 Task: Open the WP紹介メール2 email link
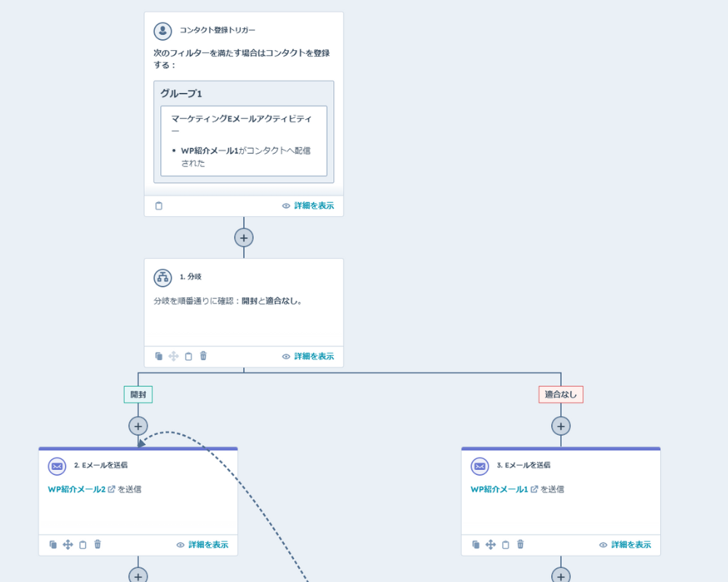tap(77, 490)
